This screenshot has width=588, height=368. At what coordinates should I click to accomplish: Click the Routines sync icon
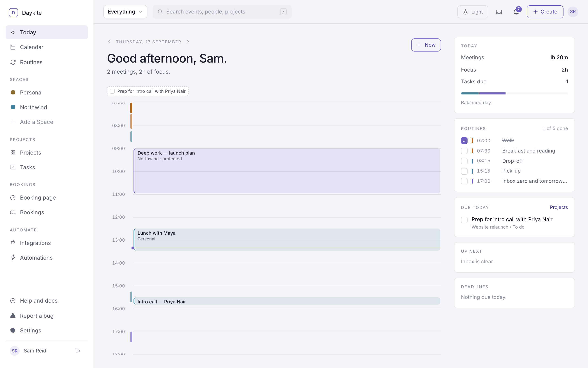(x=13, y=62)
